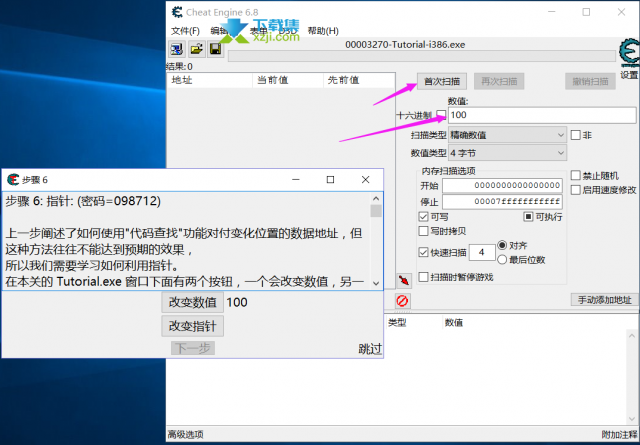Viewport: 640px width, 445px height.
Task: Enable the 启用速度修改 checkbox
Action: 576,190
